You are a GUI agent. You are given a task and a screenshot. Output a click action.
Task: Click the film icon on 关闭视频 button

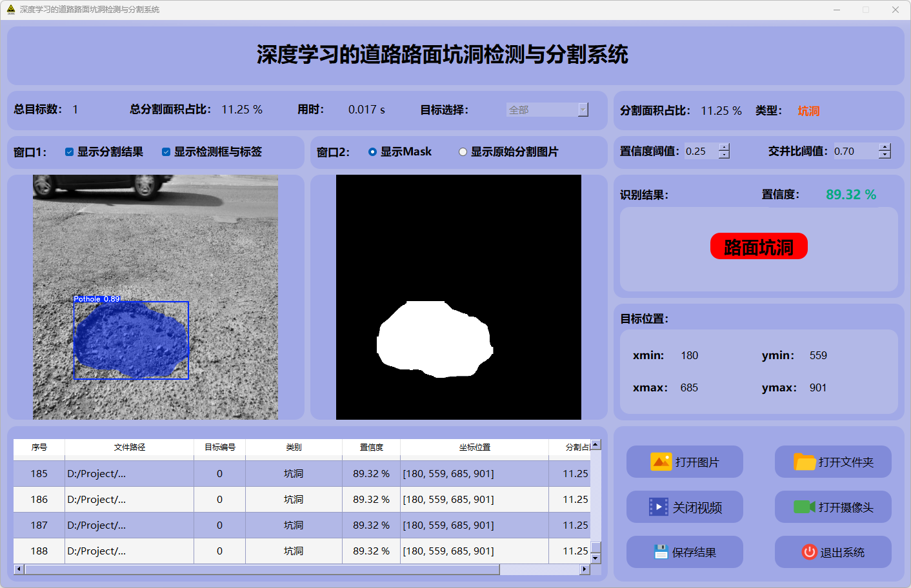658,507
